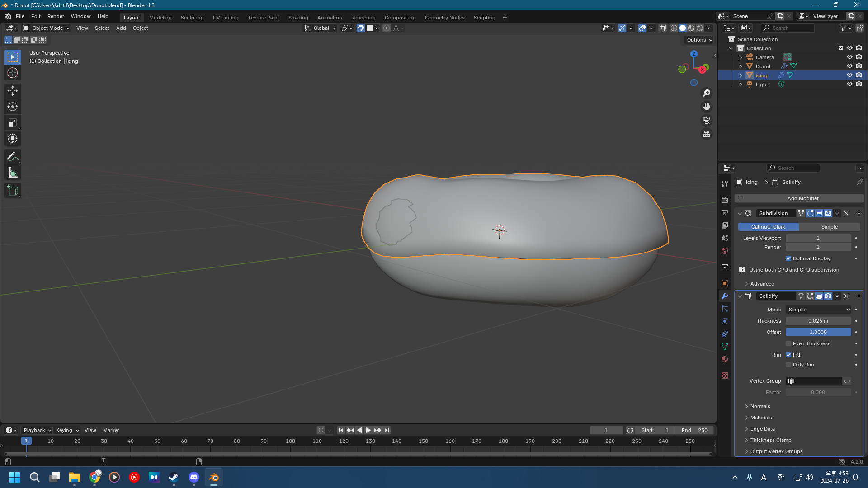Screen dimensions: 868x488
Task: Uncheck Optimal Display in Subdivision modifier
Action: pos(788,258)
